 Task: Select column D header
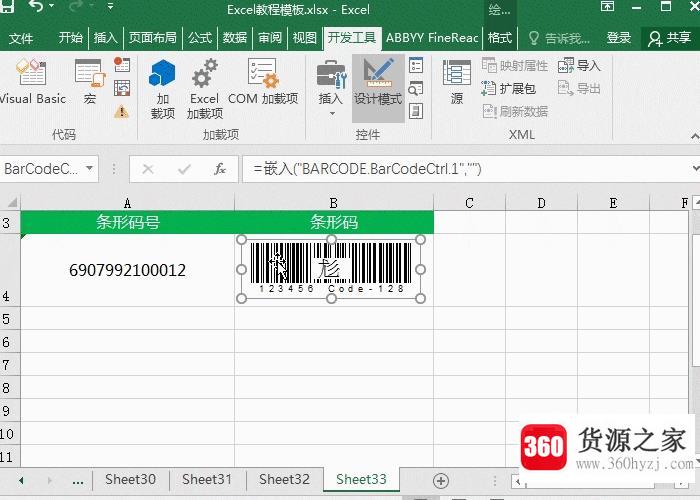pyautogui.click(x=542, y=203)
